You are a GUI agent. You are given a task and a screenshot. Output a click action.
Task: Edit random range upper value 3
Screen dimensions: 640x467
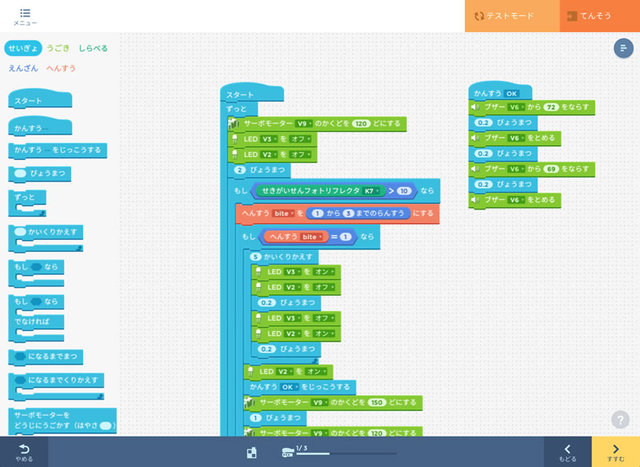click(x=349, y=213)
